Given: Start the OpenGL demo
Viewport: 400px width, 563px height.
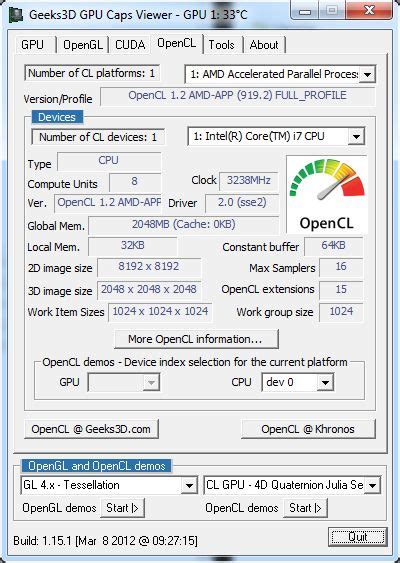Looking at the screenshot, I should coord(122,508).
